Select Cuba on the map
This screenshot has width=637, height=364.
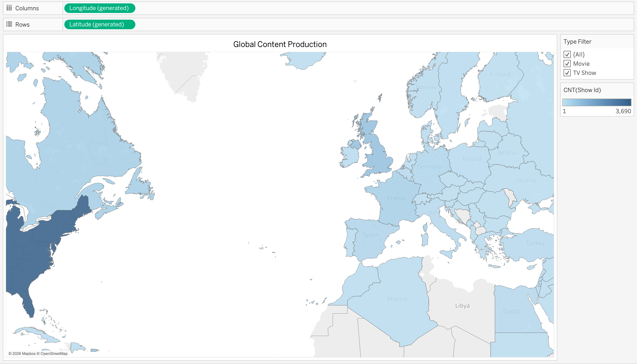(x=37, y=334)
